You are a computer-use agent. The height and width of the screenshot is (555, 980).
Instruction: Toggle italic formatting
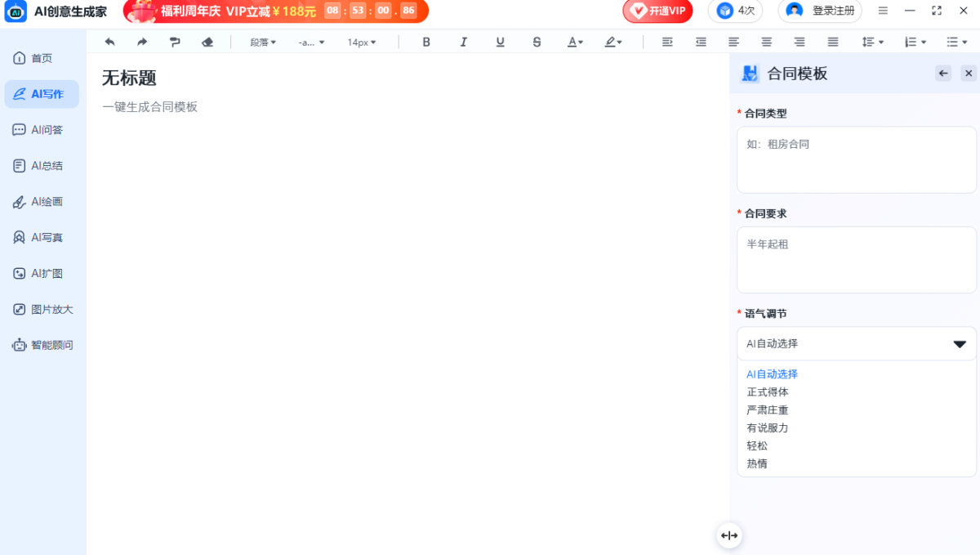point(464,42)
